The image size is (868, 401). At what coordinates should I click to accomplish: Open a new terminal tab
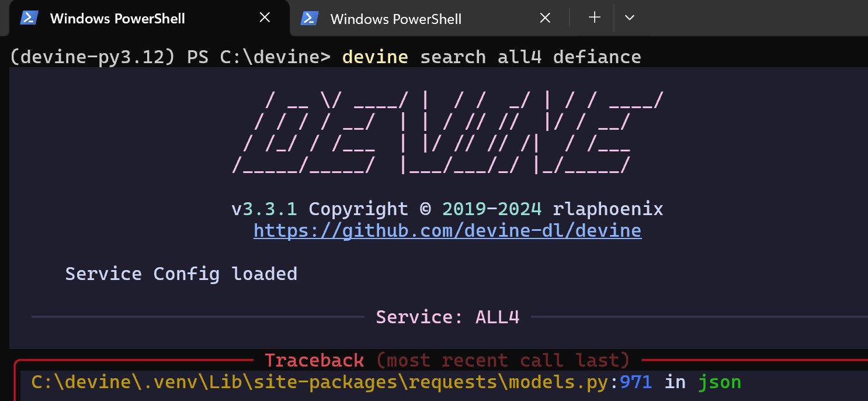click(594, 18)
